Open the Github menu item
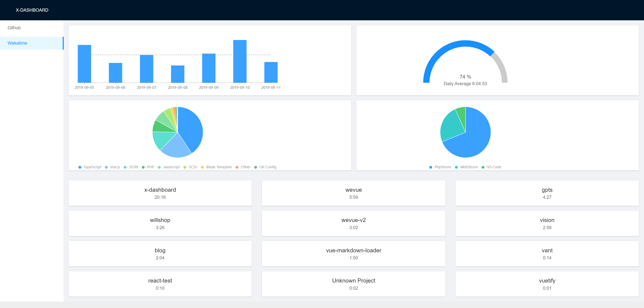The width and height of the screenshot is (644, 308). pyautogui.click(x=14, y=28)
